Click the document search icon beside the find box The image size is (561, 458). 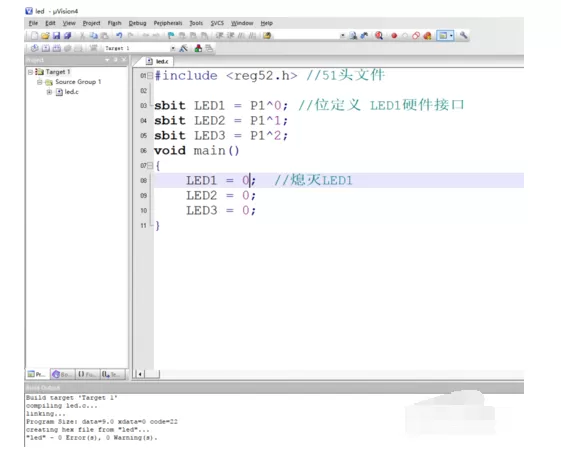point(353,35)
